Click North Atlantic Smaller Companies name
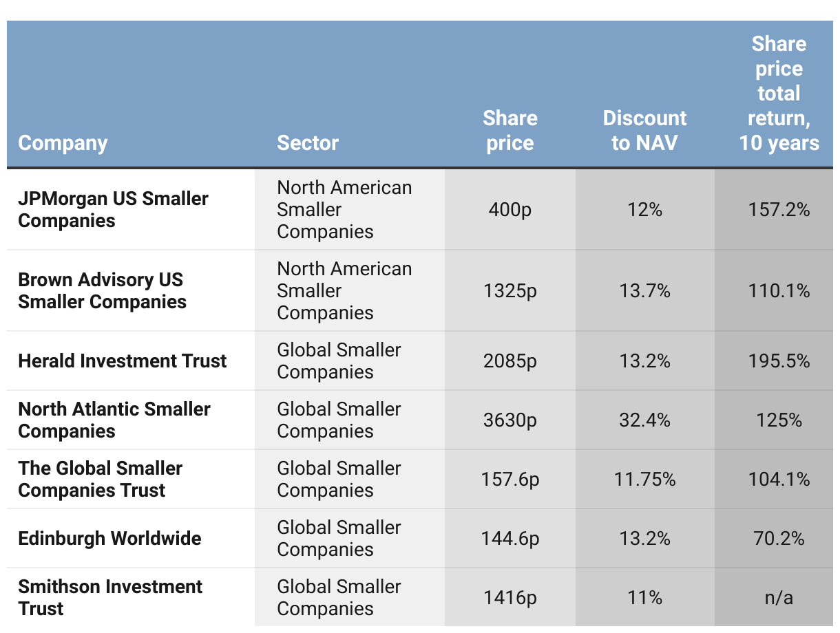The image size is (840, 633). point(114,420)
